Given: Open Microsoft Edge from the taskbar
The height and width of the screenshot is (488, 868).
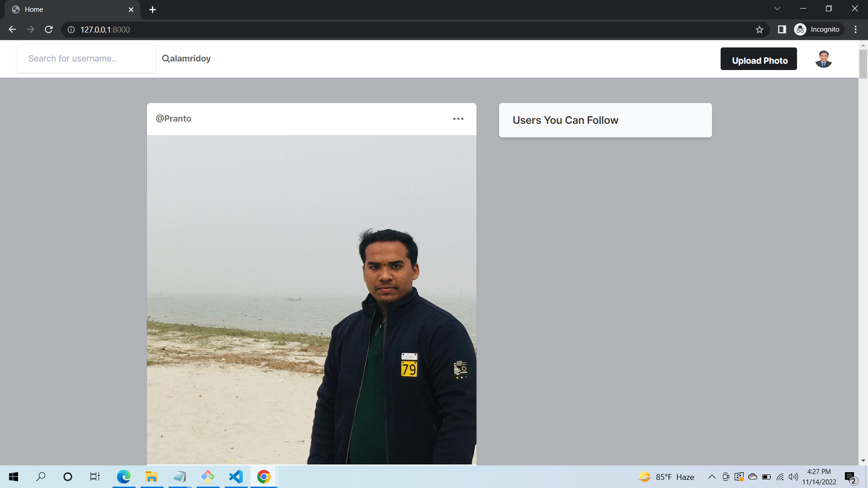Looking at the screenshot, I should click(123, 476).
